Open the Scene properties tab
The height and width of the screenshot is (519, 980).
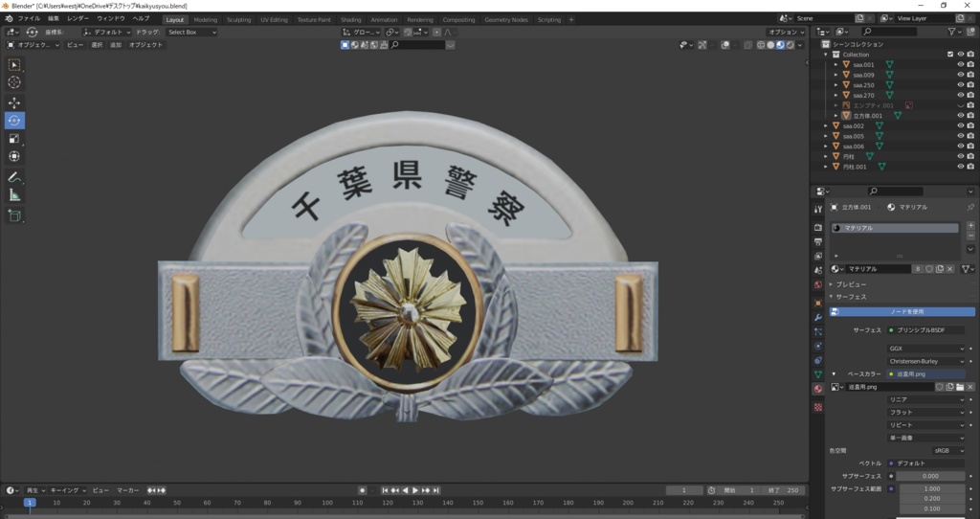pos(818,271)
